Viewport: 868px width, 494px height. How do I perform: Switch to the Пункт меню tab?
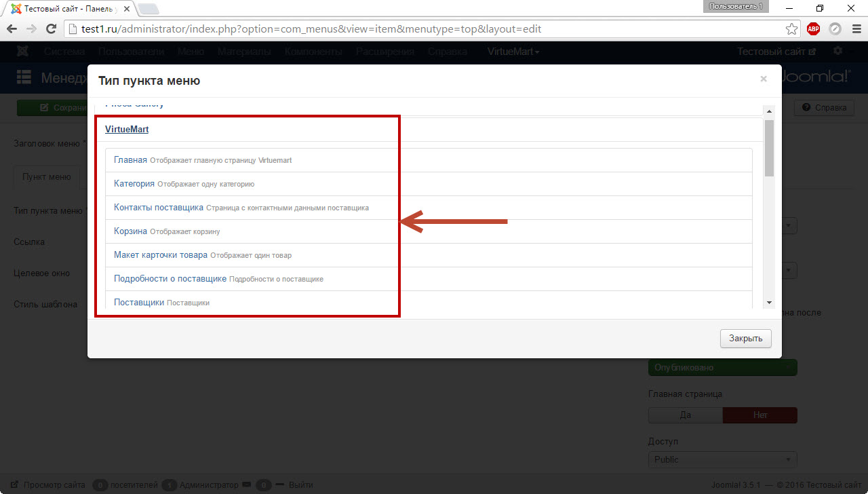pos(47,176)
